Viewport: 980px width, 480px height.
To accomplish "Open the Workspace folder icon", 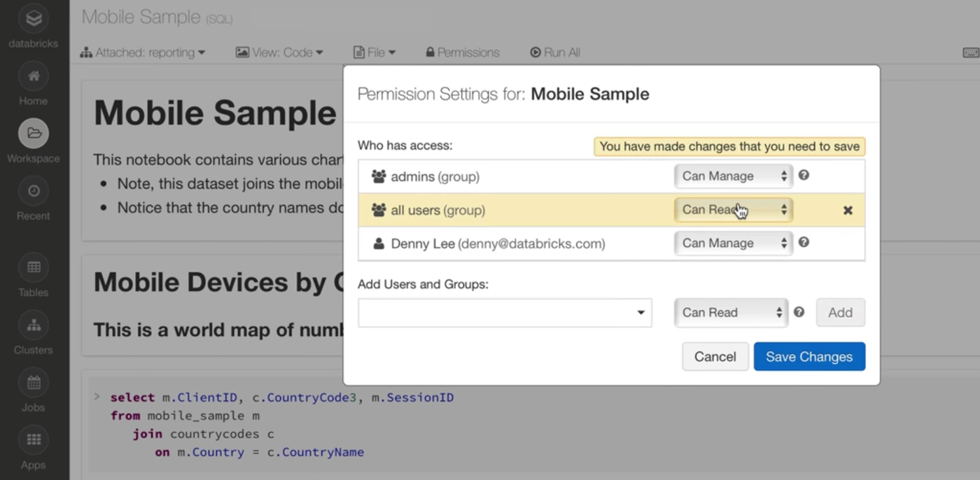I will coord(33,133).
